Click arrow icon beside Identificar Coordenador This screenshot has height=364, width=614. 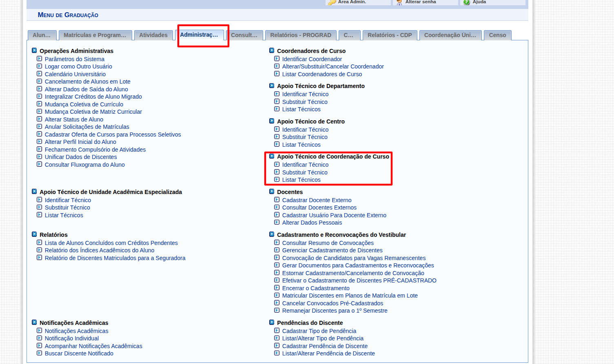click(277, 59)
